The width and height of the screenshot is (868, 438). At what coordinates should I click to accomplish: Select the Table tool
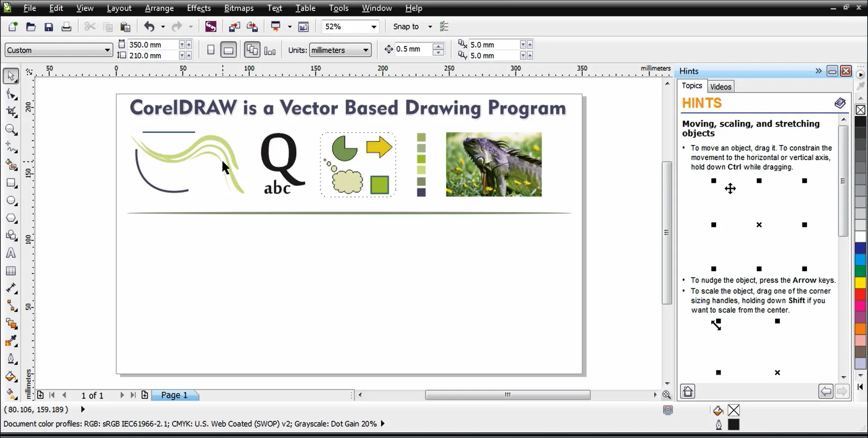click(x=11, y=271)
